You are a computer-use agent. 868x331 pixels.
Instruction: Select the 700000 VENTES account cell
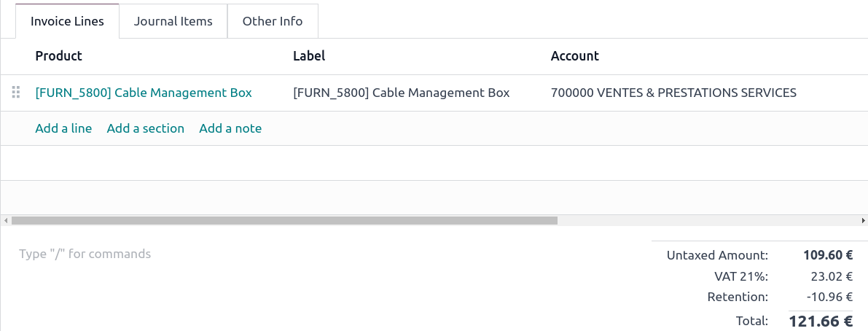(673, 93)
